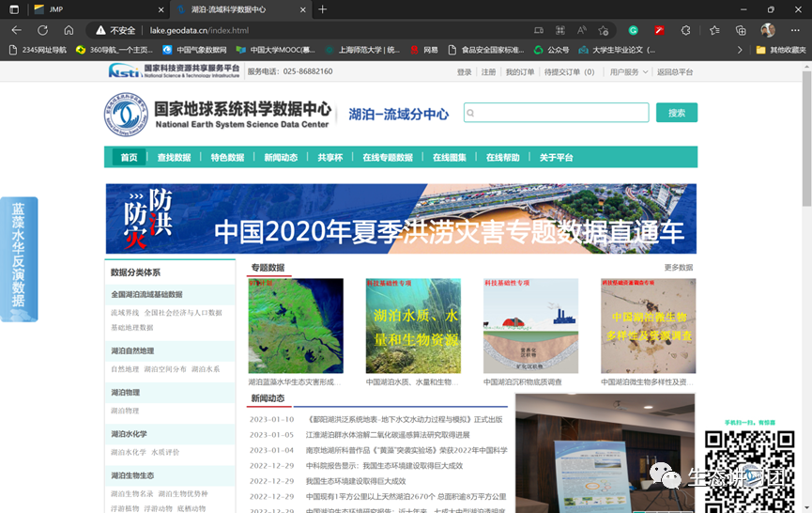This screenshot has height=513, width=812.
Task: Focus the site search input box
Action: [x=556, y=113]
